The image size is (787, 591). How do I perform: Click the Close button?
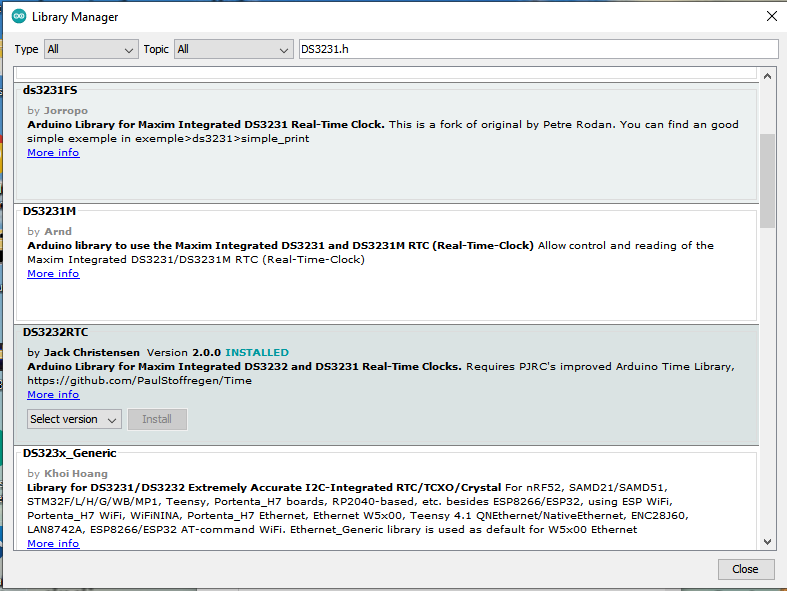pos(745,569)
